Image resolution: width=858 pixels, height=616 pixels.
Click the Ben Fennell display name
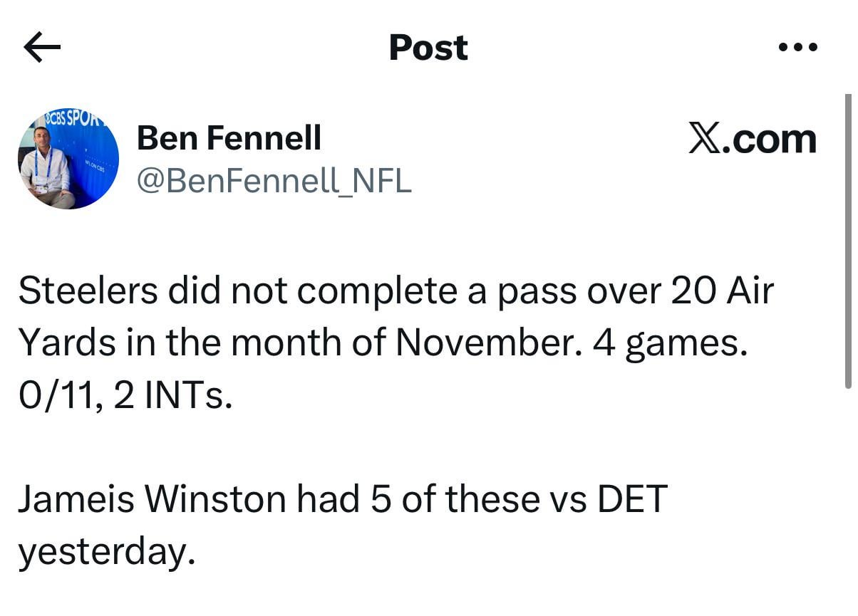pos(229,137)
